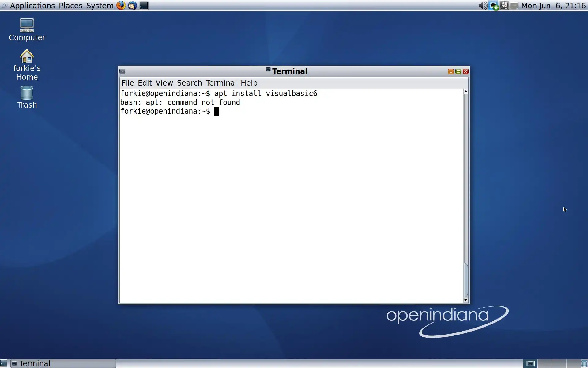
Task: Open the Trash desktop icon
Action: click(27, 93)
